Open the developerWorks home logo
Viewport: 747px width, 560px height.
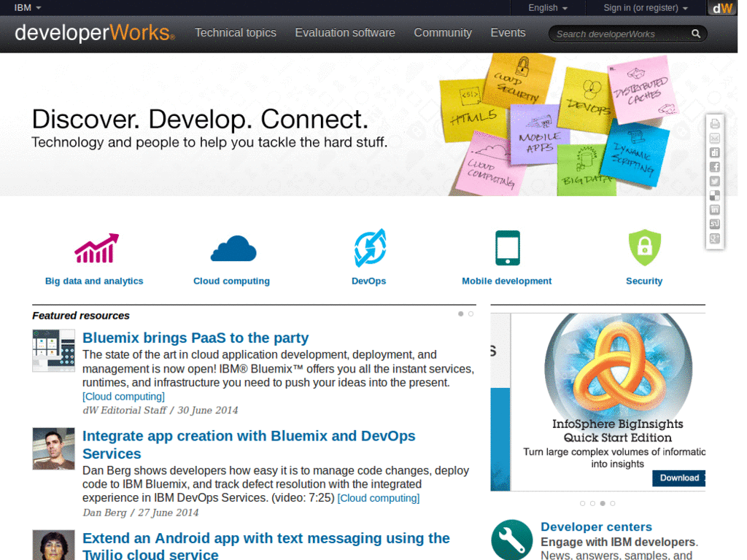(x=95, y=33)
